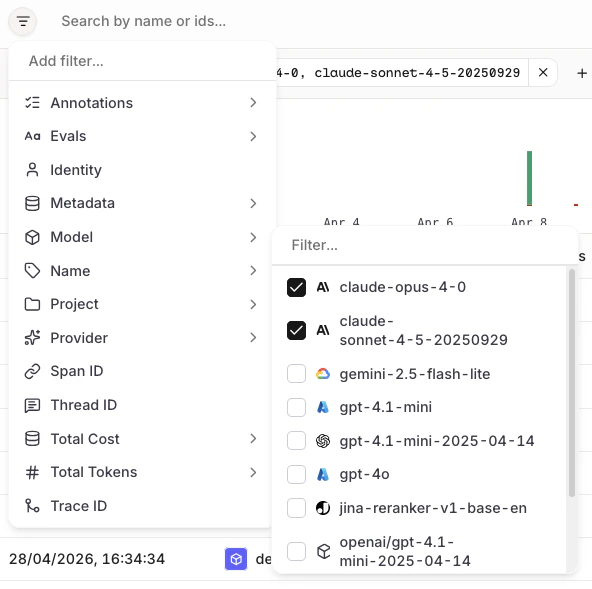Screen dimensions: 592x589
Task: Click the Evals Aa icon
Action: (32, 136)
